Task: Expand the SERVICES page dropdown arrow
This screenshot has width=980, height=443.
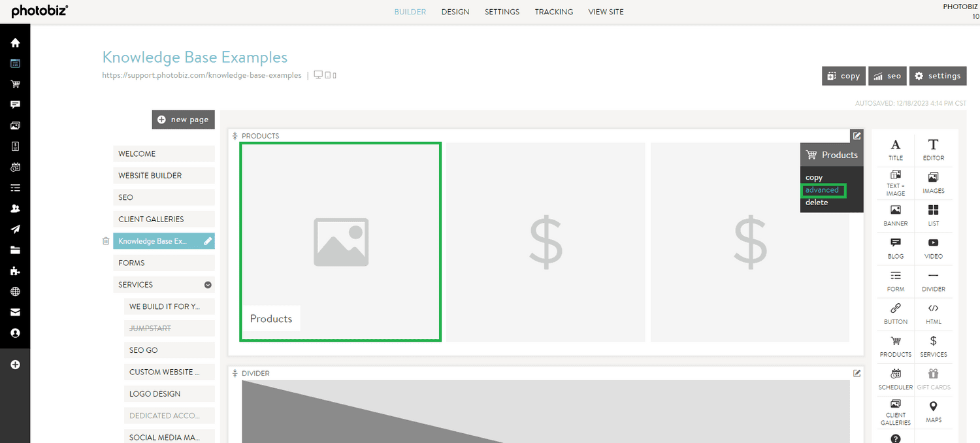Action: (208, 285)
